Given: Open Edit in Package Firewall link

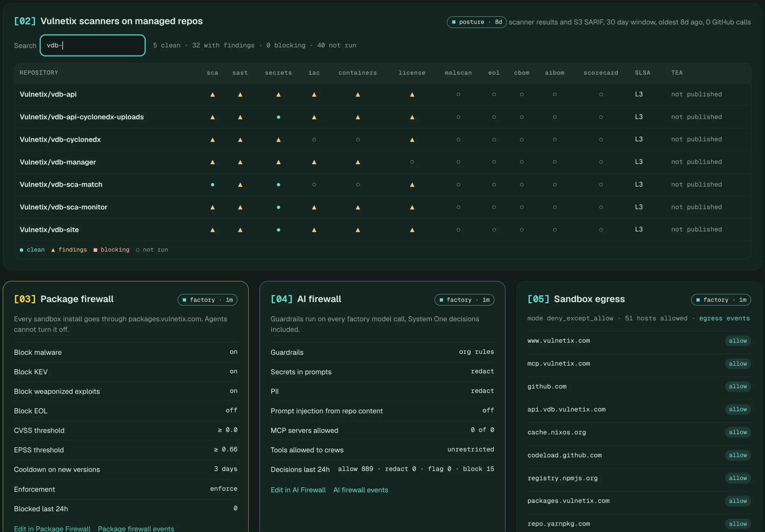Looking at the screenshot, I should [x=52, y=529].
